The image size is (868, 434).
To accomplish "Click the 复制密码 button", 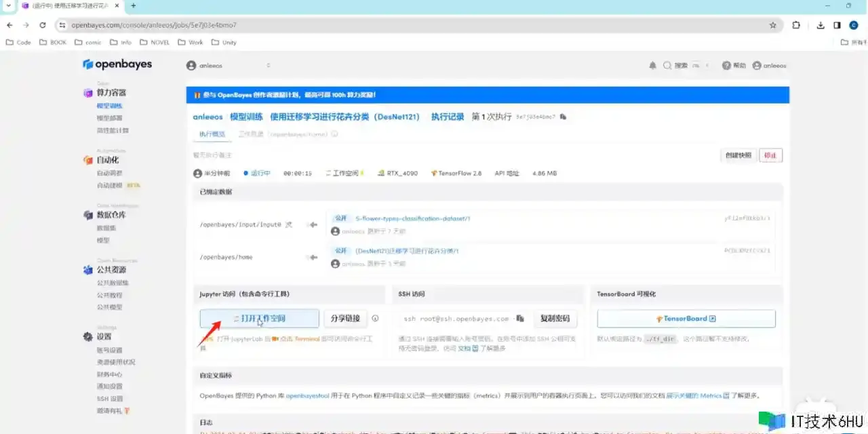I will coord(555,319).
